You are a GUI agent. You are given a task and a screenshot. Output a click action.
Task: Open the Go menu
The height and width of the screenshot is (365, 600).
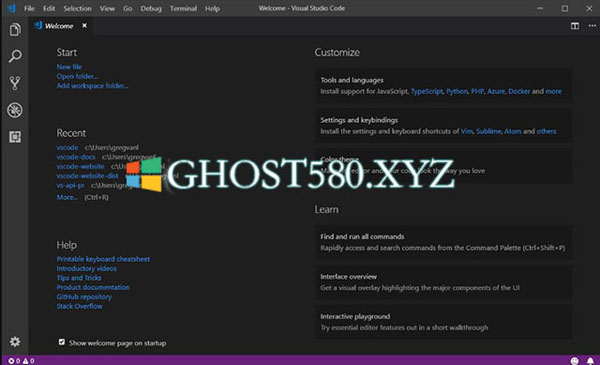click(x=128, y=8)
